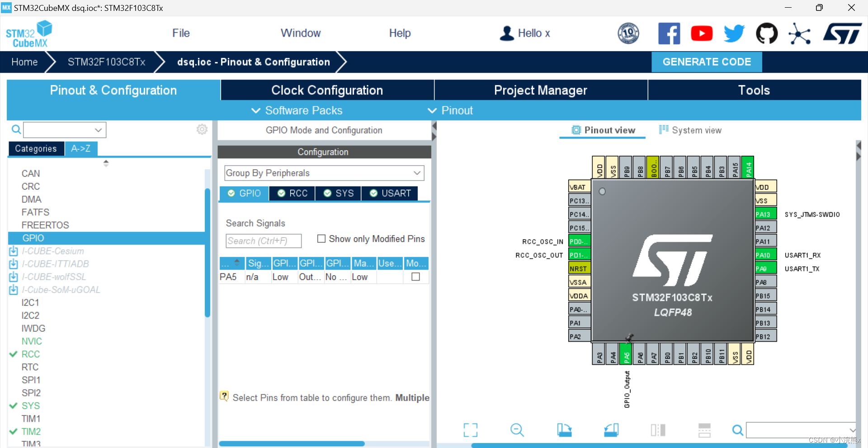Click the rotate counterclockwise icon under chip

click(611, 430)
